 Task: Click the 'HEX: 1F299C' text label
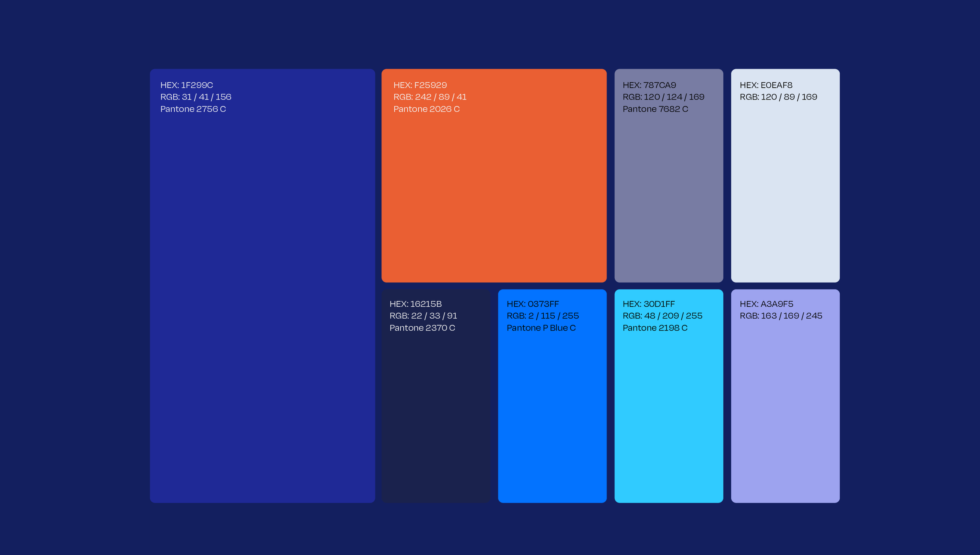click(187, 85)
